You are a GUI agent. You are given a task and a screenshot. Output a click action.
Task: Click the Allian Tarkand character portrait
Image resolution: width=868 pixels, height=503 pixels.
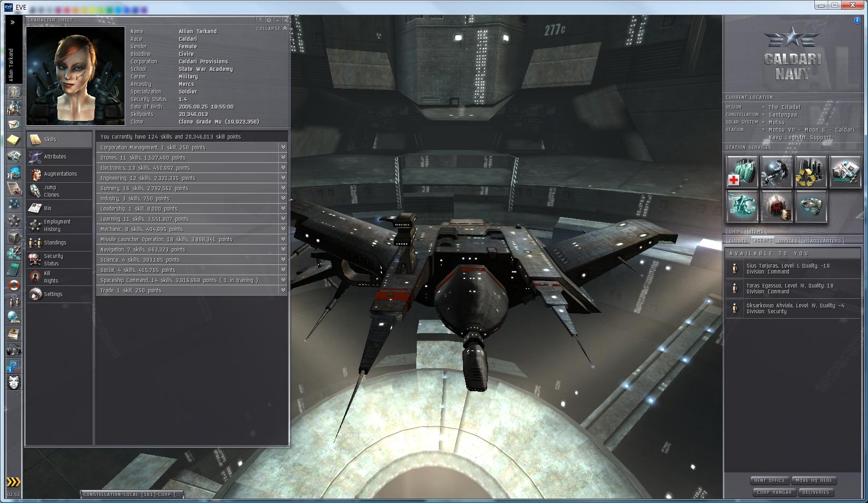tap(75, 76)
